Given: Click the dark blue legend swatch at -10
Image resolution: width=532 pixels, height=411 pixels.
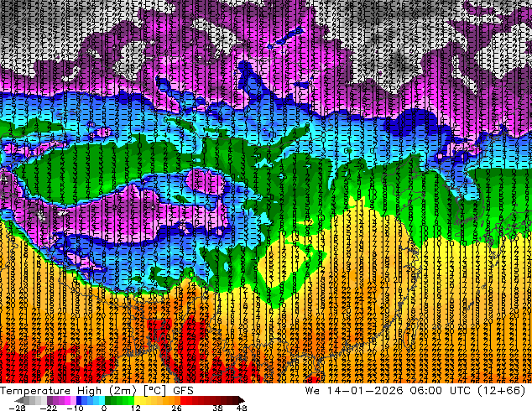Looking at the screenshot, I should point(79,400).
